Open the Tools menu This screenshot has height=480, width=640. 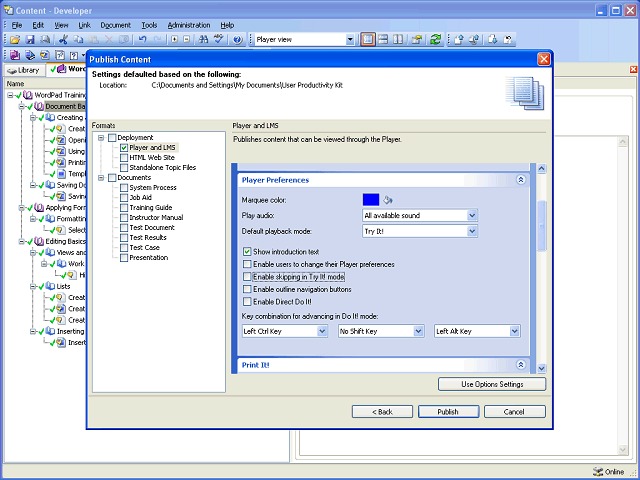149,25
